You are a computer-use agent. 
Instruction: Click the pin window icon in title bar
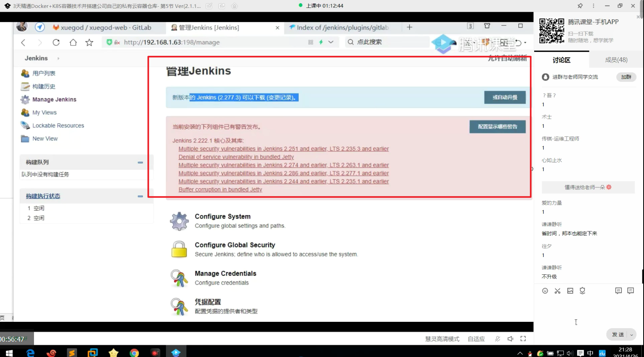(x=580, y=6)
